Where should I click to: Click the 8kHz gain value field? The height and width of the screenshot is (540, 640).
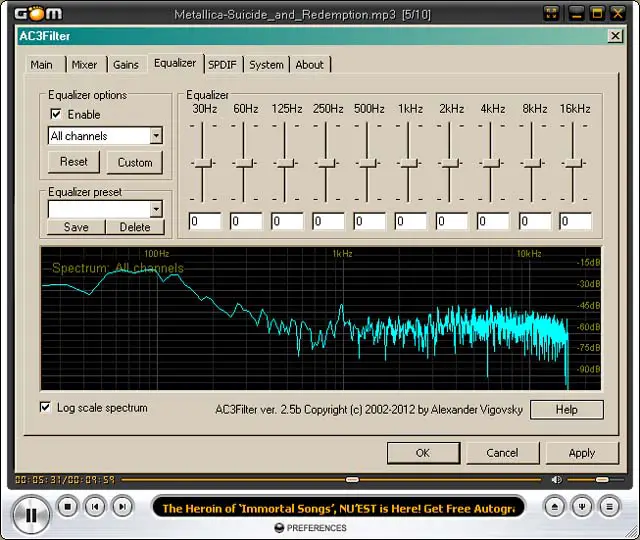[x=535, y=221]
